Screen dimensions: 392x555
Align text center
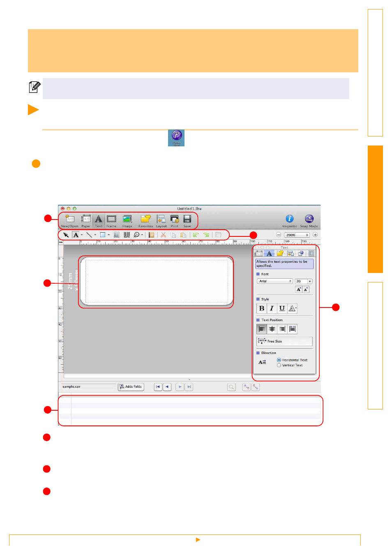click(x=272, y=329)
